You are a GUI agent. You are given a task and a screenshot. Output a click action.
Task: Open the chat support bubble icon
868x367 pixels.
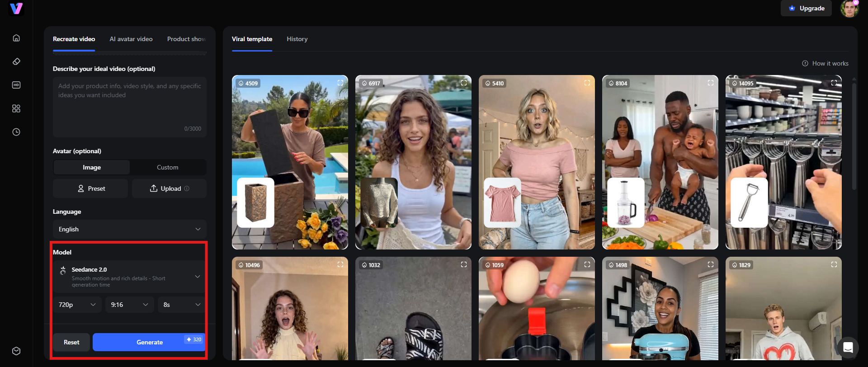[848, 347]
